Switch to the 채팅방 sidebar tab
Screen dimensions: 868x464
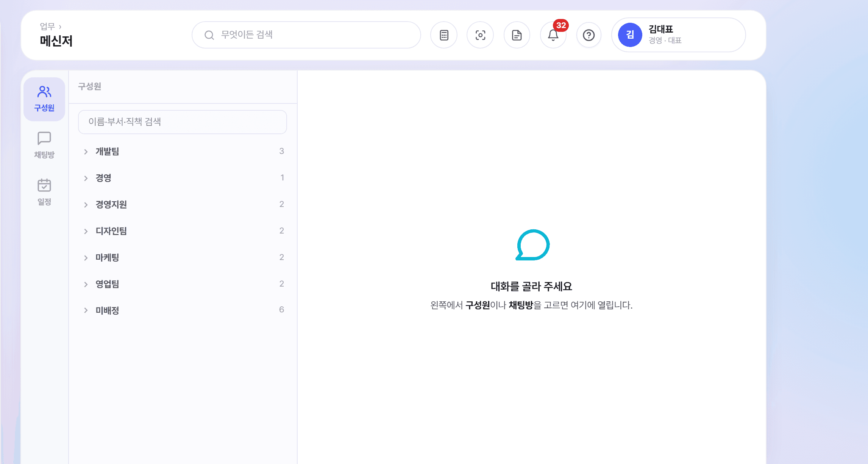click(44, 146)
